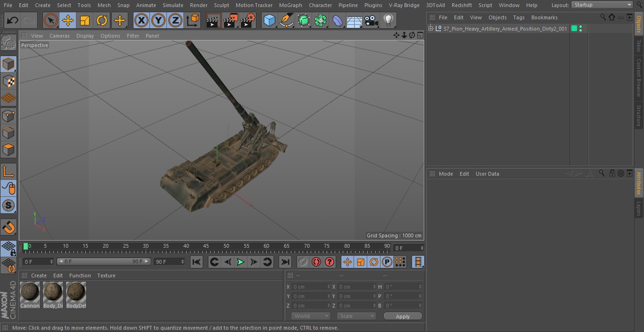The width and height of the screenshot is (644, 332).
Task: Select the Spline Pen tool
Action: pos(286,20)
